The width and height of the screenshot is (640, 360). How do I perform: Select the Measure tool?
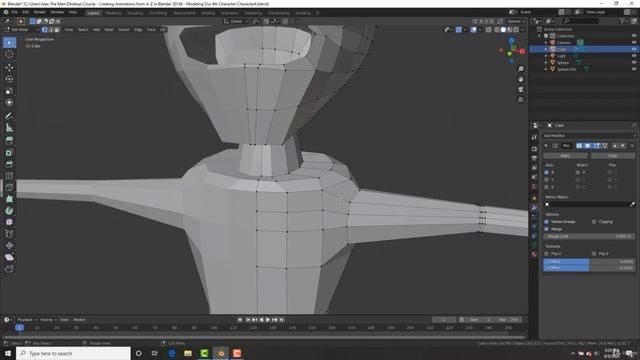[x=9, y=128]
